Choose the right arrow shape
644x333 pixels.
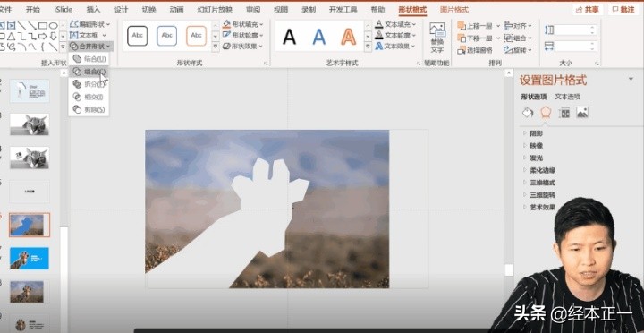(x=43, y=36)
